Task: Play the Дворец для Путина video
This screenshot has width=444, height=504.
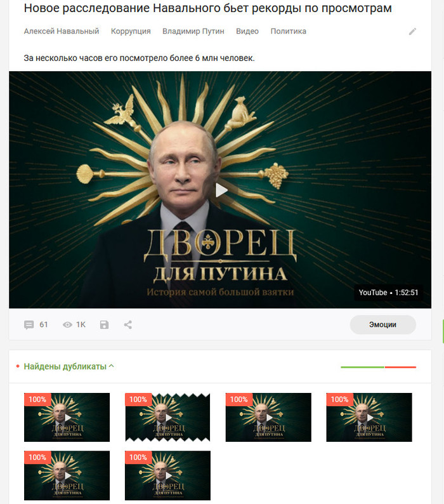Action: click(x=221, y=190)
